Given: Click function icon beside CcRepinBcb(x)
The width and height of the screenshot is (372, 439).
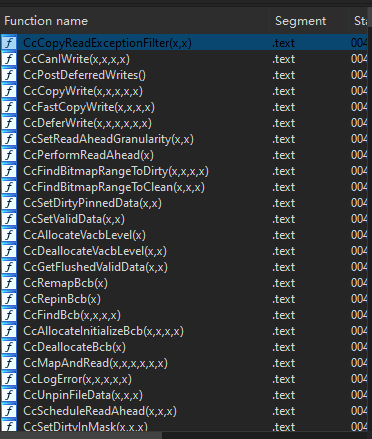Looking at the screenshot, I should (9, 299).
